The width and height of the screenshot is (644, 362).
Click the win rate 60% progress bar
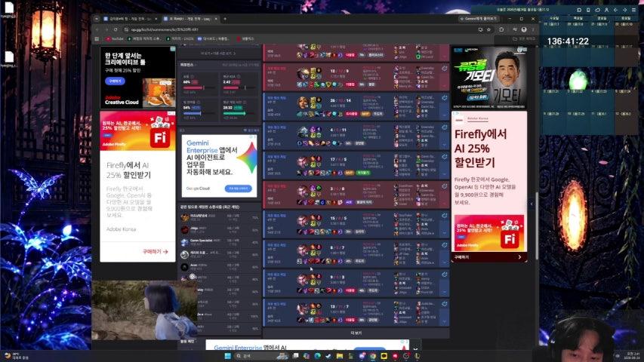(x=199, y=87)
